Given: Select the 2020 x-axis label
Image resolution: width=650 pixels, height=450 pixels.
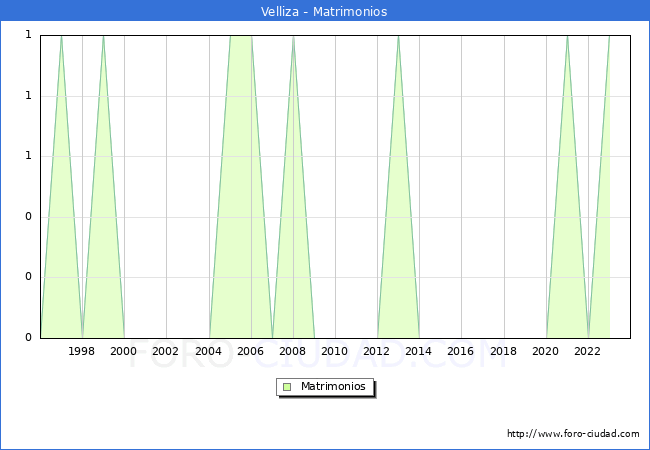Looking at the screenshot, I should 545,352.
